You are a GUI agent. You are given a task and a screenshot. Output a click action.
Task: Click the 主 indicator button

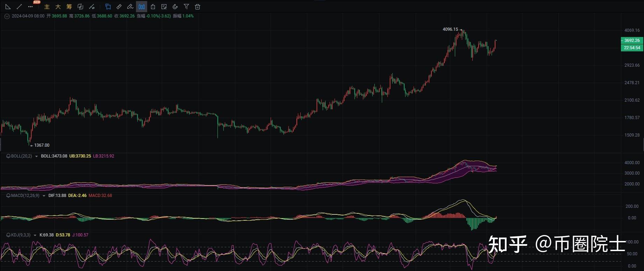[x=47, y=7]
